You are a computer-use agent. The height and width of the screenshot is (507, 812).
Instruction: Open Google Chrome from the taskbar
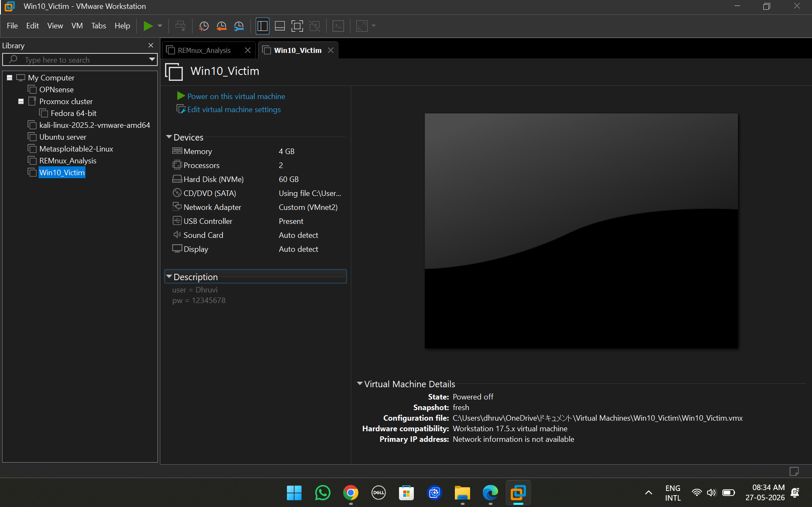click(x=350, y=493)
